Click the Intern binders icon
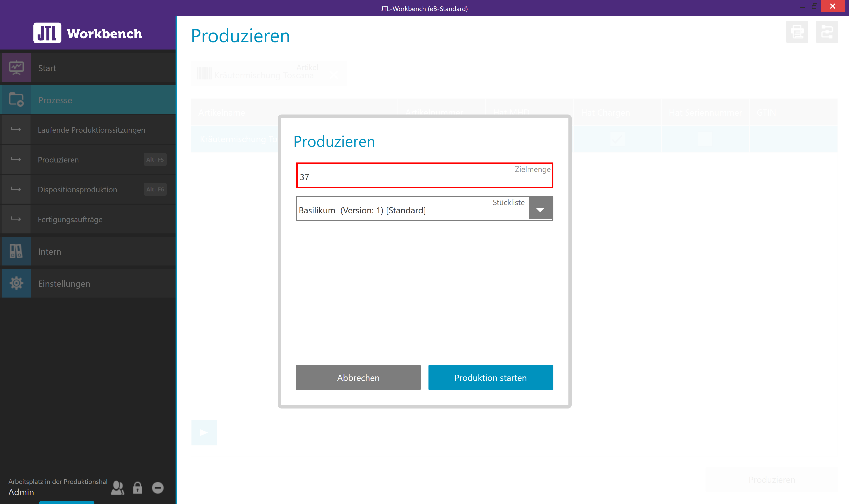 point(16,251)
